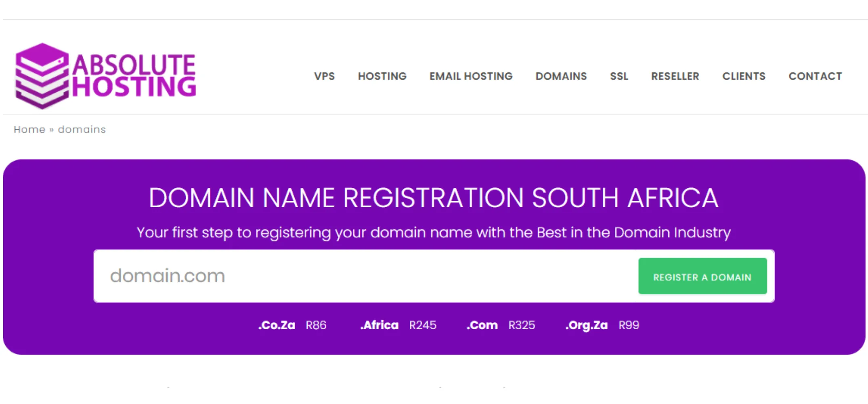Image resolution: width=868 pixels, height=404 pixels.
Task: Click the R325 price label
Action: point(522,325)
